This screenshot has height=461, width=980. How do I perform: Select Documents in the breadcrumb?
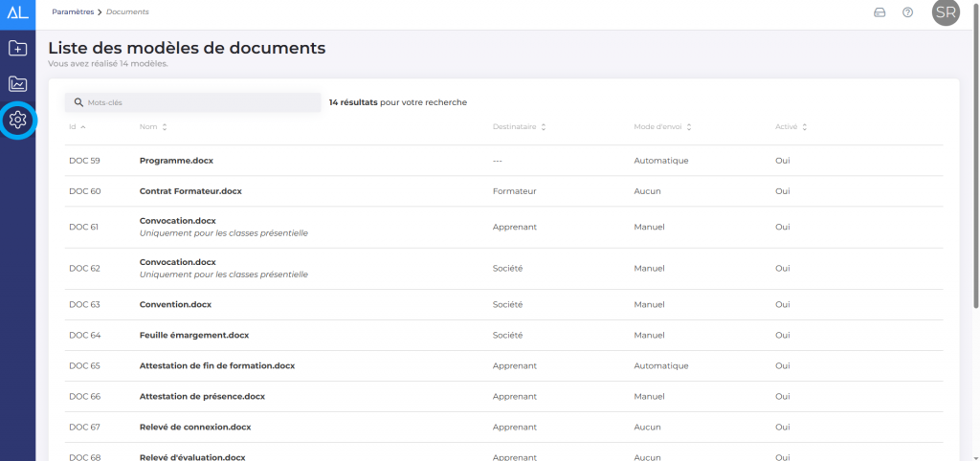[x=127, y=11]
